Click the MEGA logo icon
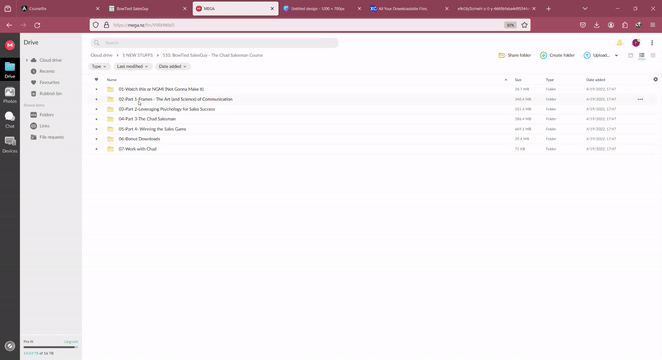662x360 pixels. click(x=10, y=45)
